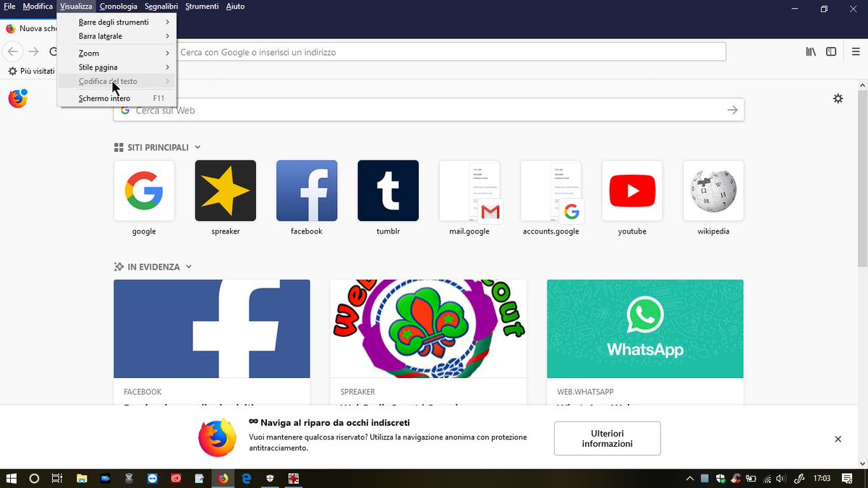868x488 pixels.
Task: Focus the Cerca sul Web search box
Action: (429, 110)
